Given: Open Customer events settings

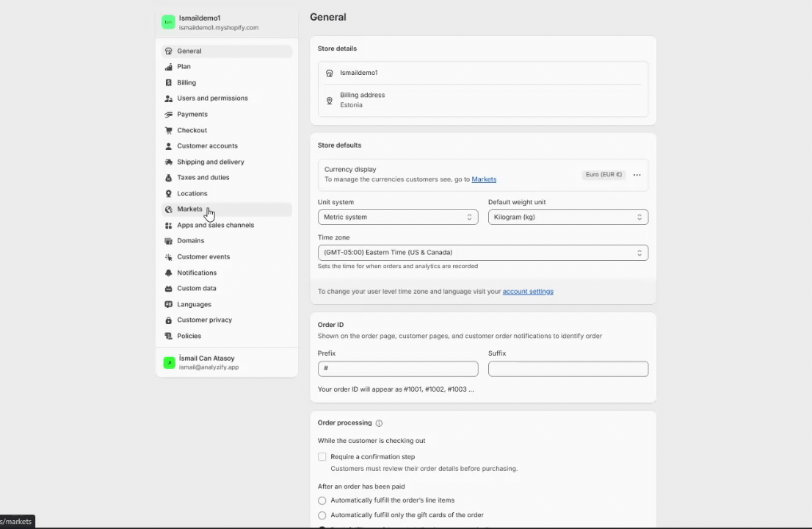Looking at the screenshot, I should point(227,257).
